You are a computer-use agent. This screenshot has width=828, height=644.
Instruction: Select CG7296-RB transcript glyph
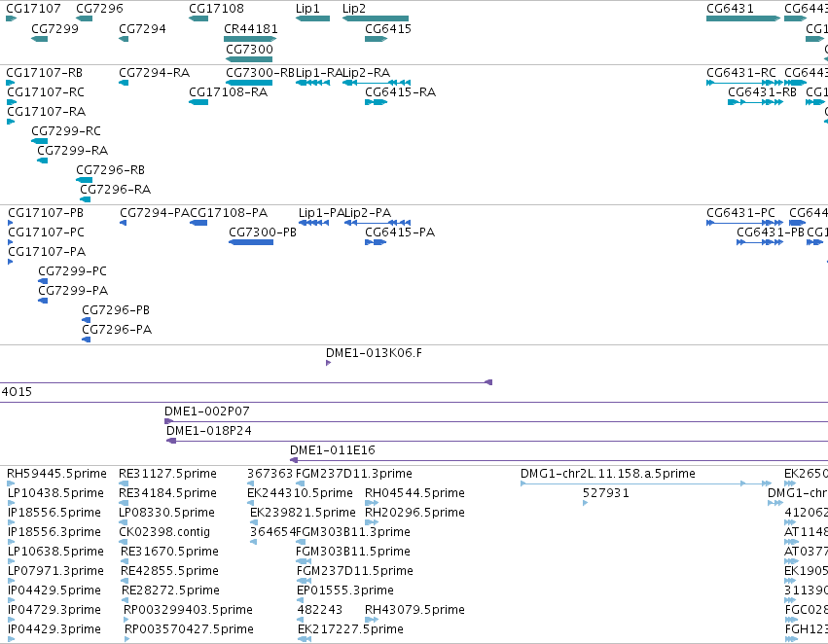point(85,180)
